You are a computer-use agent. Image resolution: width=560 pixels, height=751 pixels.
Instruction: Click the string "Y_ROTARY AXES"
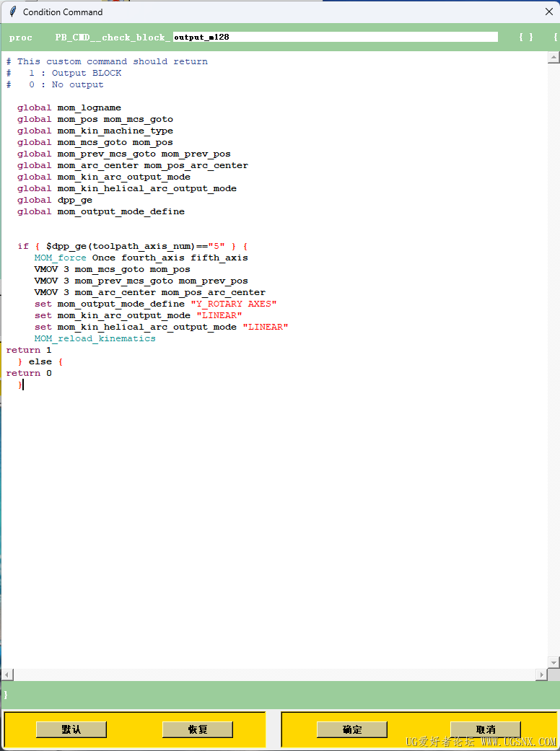(234, 304)
